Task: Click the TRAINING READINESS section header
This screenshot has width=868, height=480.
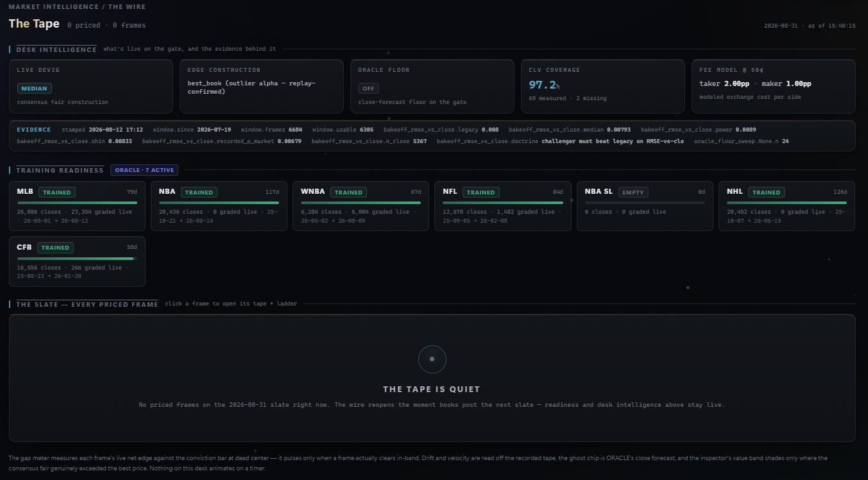Action: 60,170
